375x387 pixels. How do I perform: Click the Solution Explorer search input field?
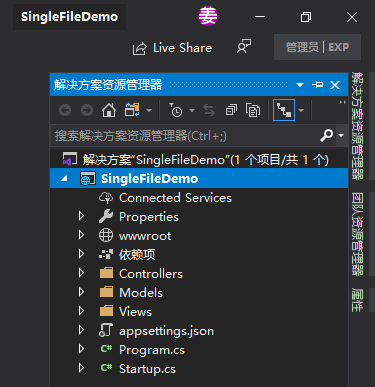pyautogui.click(x=185, y=136)
